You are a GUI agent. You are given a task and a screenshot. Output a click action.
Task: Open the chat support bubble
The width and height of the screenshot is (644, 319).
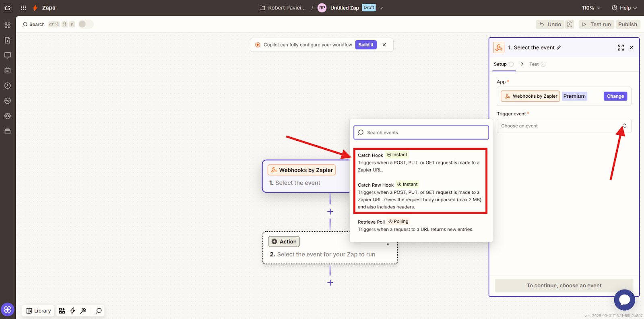point(624,300)
